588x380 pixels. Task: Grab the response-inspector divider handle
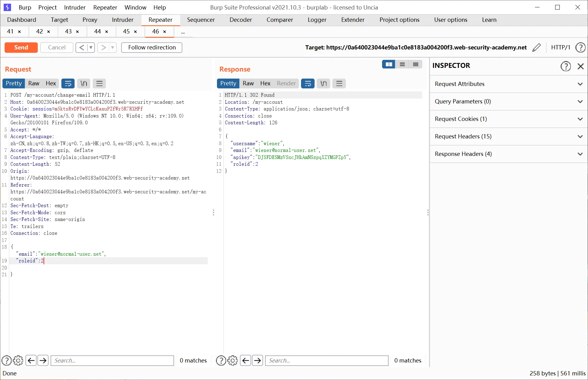[x=428, y=212]
